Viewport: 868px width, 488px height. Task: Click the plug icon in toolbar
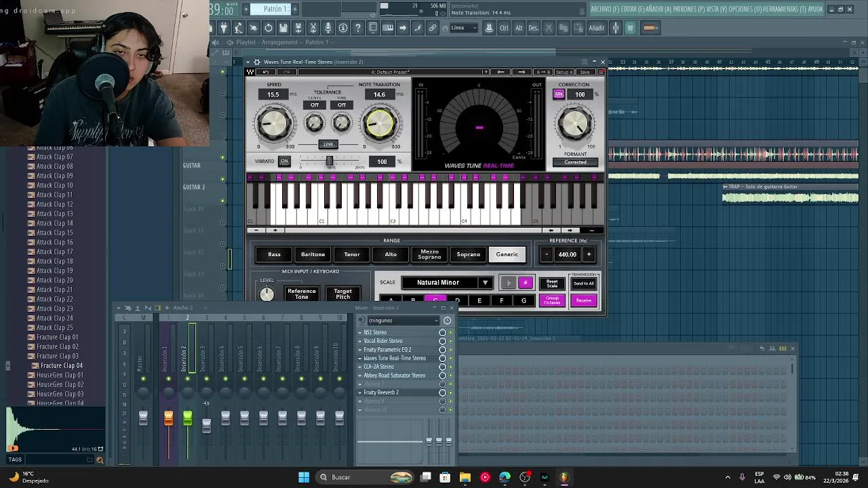point(224,28)
